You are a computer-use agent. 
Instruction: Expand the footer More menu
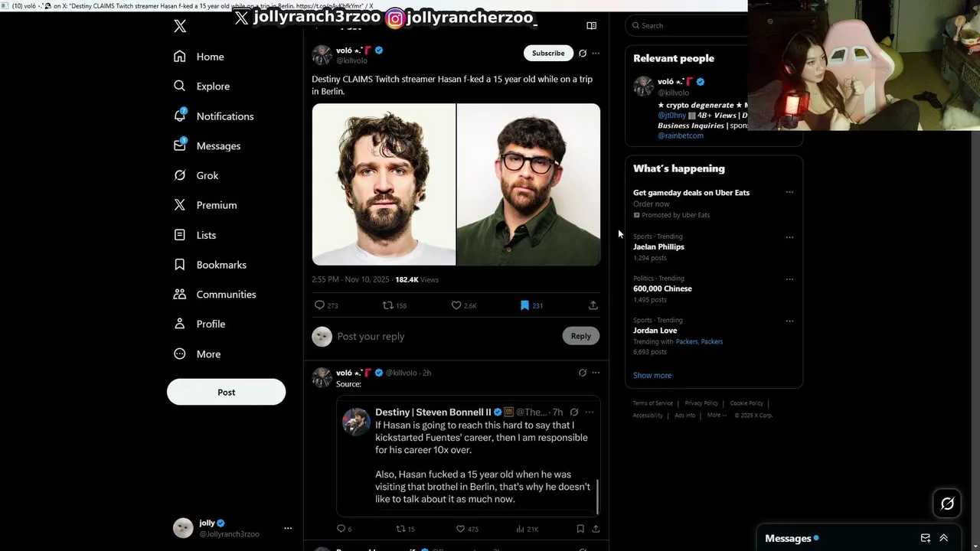(x=716, y=415)
